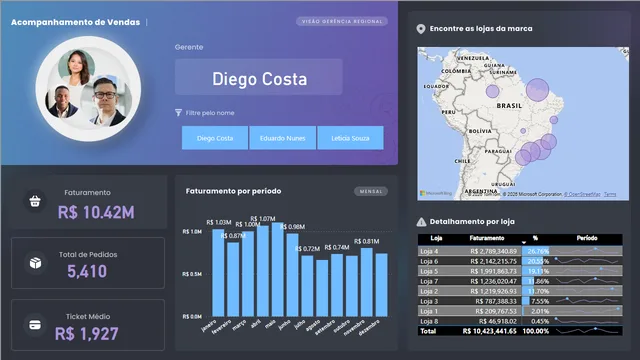640x360 pixels.
Task: Click the credit card Ticket Médio icon
Action: pos(35,325)
